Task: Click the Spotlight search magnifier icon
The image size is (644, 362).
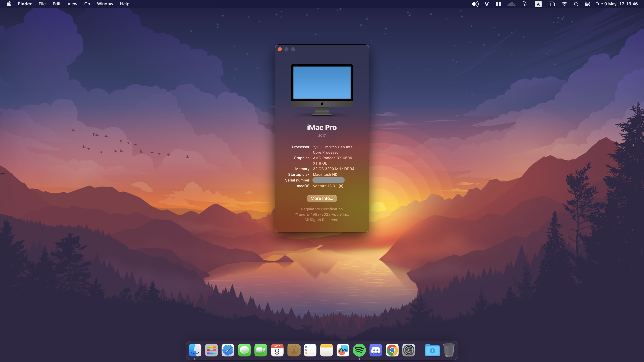Action: 576,4
